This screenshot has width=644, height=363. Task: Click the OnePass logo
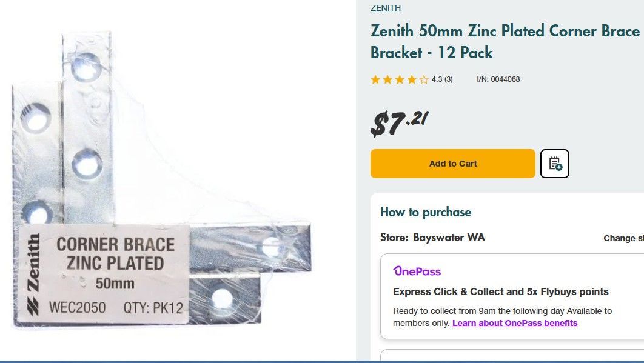click(417, 271)
